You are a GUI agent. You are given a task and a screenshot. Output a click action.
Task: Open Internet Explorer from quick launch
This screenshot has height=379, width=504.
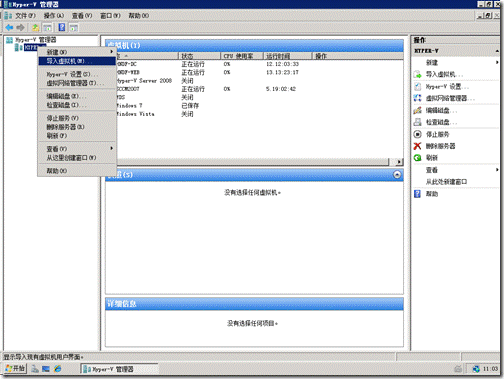(x=58, y=369)
